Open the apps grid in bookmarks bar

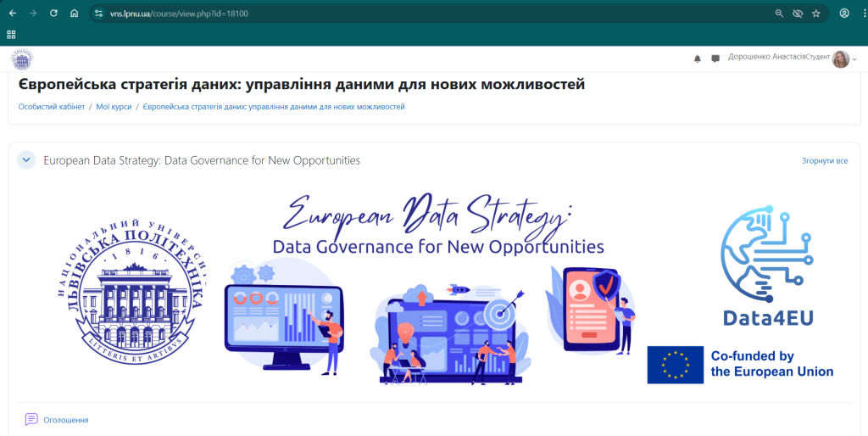[11, 35]
